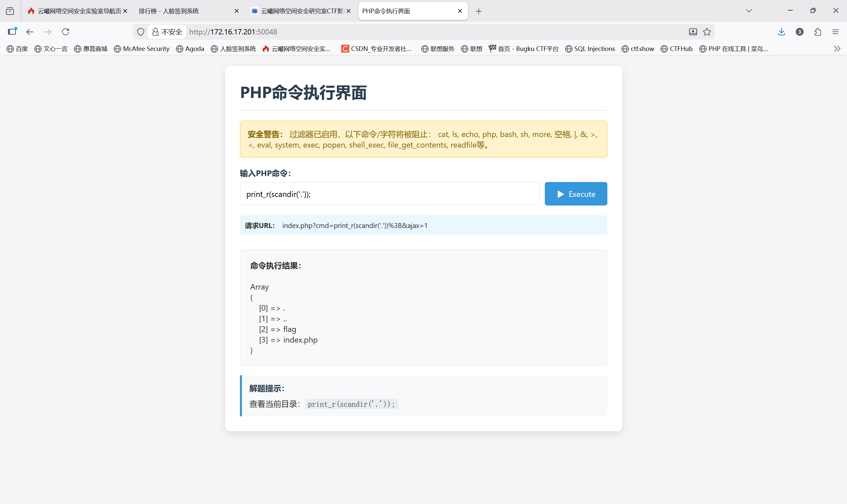Image resolution: width=847 pixels, height=504 pixels.
Task: Reload the current page
Action: point(66,32)
